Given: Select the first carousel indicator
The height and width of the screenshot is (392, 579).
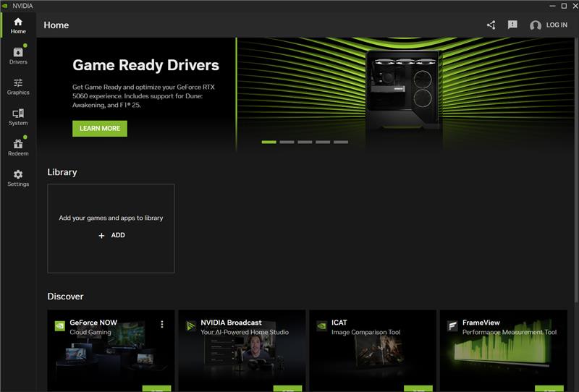Looking at the screenshot, I should click(269, 142).
